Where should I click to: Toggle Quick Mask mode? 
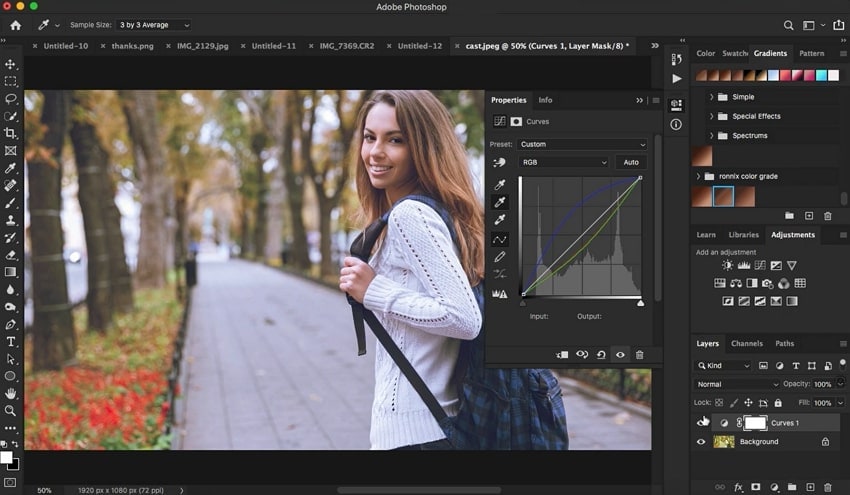10,482
